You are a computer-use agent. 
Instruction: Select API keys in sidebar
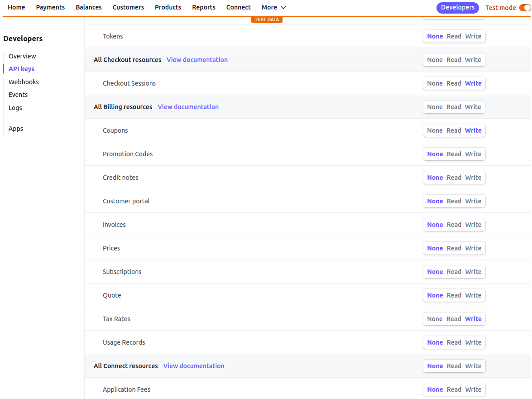click(x=21, y=69)
